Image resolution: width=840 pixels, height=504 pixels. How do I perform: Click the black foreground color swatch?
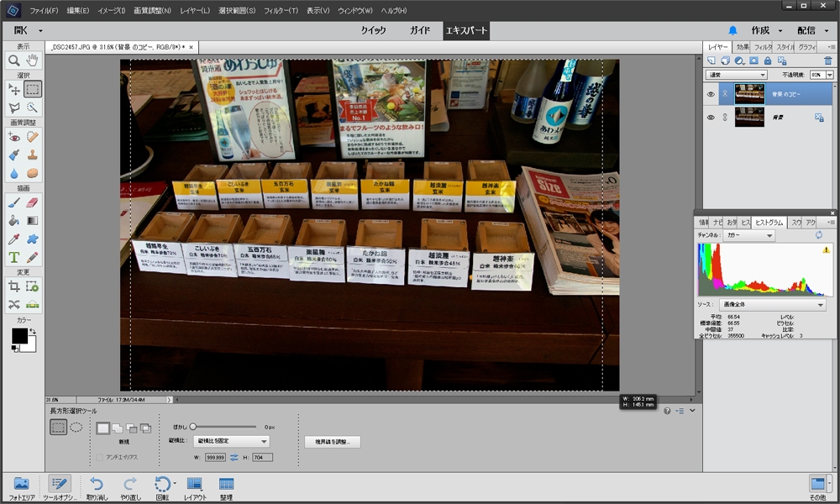[20, 336]
